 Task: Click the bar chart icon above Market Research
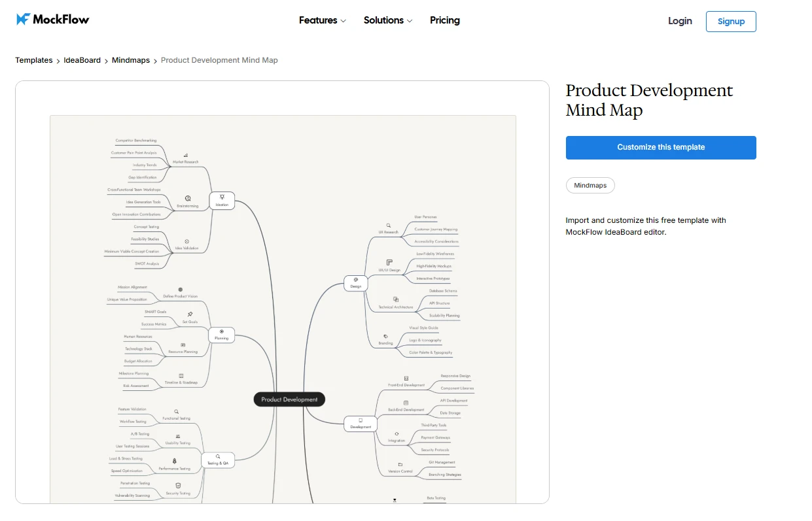point(186,155)
